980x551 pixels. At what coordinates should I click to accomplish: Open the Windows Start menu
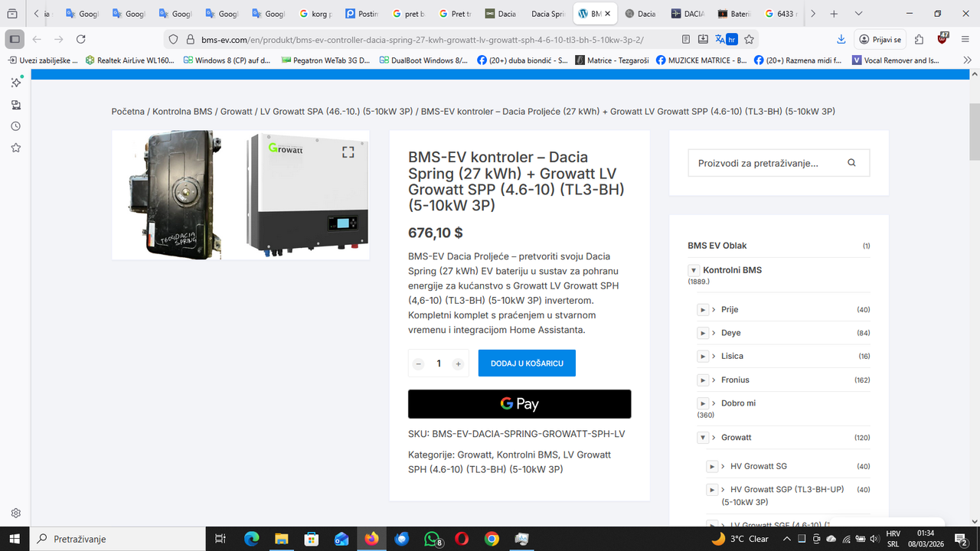point(15,539)
